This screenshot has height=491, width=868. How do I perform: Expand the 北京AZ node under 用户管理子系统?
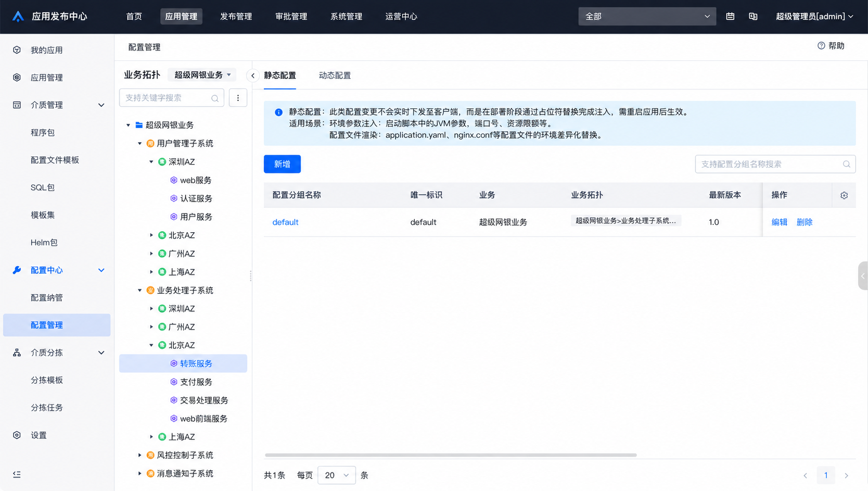coord(151,235)
